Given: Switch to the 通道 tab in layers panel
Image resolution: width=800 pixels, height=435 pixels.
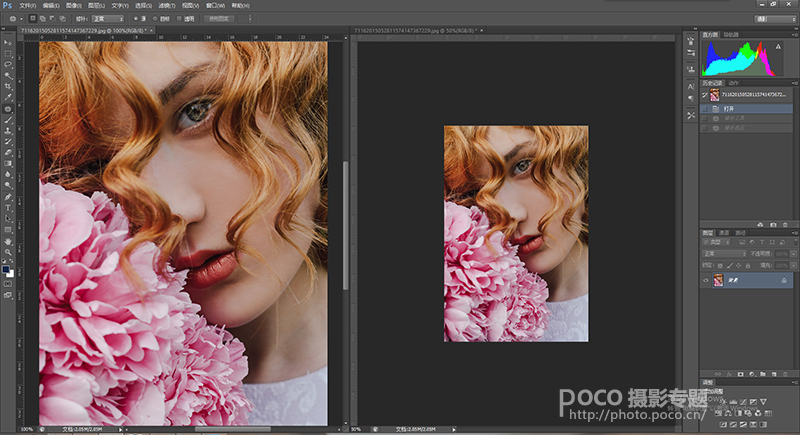Looking at the screenshot, I should click(x=724, y=232).
